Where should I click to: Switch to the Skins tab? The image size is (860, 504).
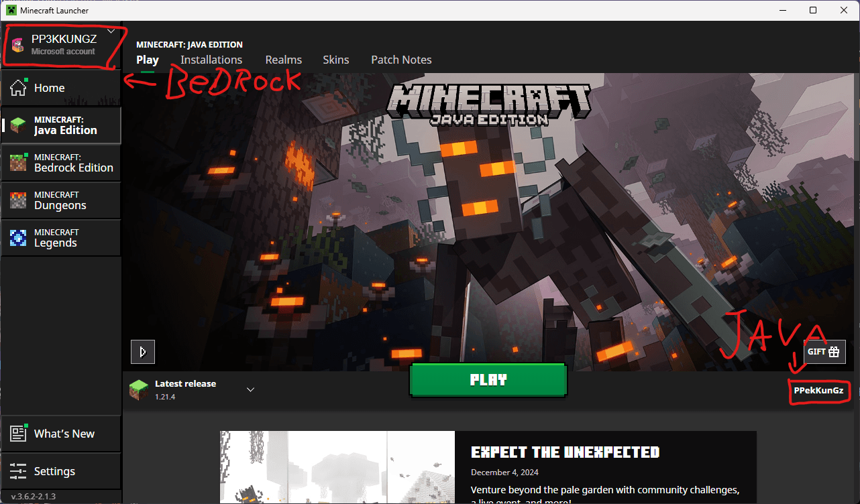pos(336,60)
